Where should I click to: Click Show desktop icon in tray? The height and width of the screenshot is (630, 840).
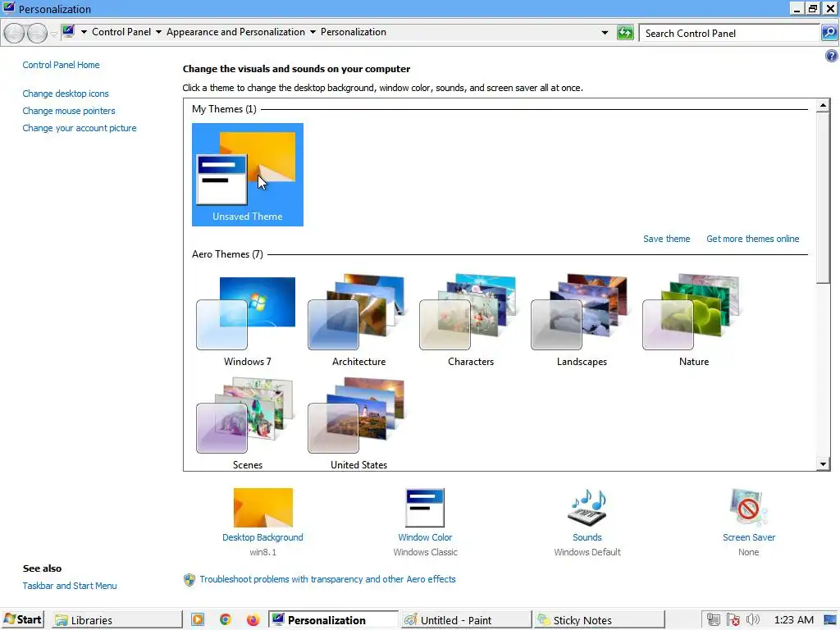click(x=830, y=620)
